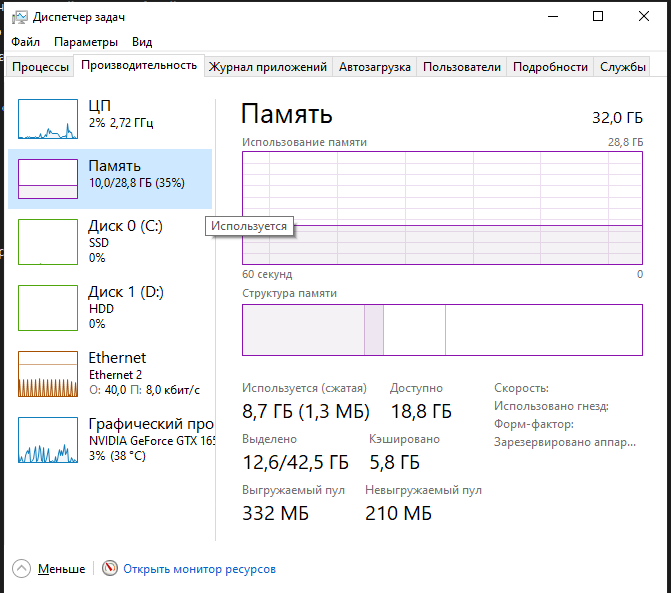671x593 pixels.
Task: Maximize the Диспетчер задач window
Action: [x=598, y=16]
